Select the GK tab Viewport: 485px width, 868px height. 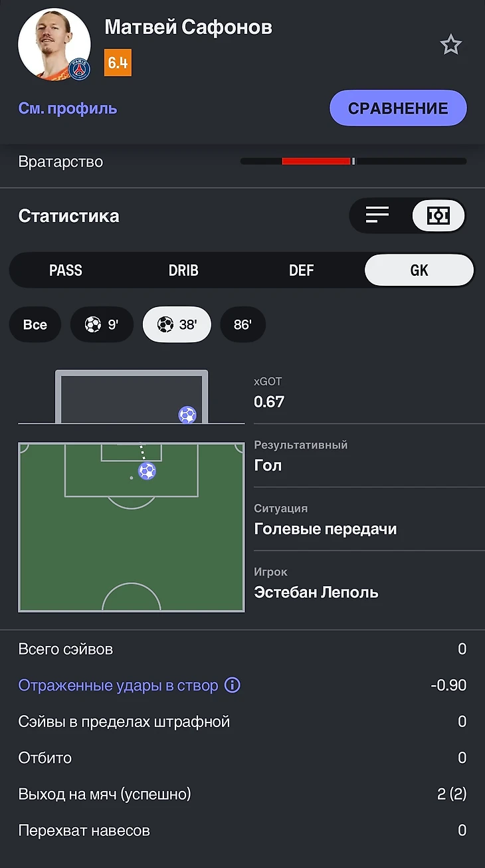tap(419, 271)
